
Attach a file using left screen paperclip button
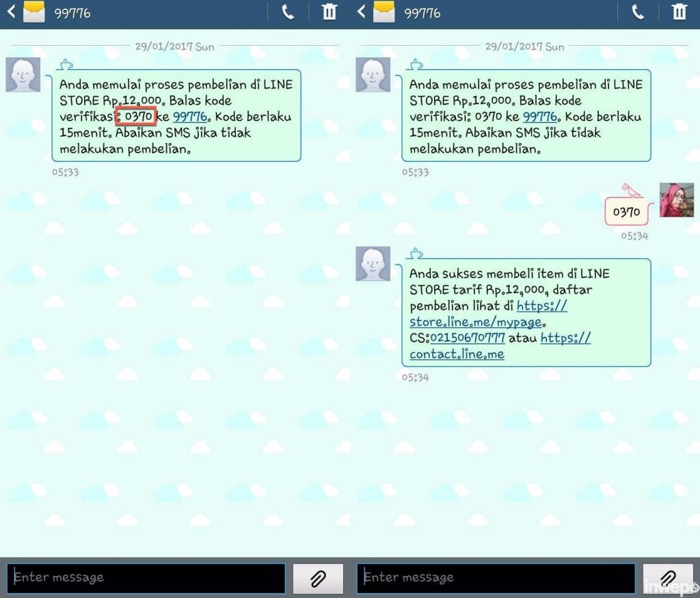pyautogui.click(x=318, y=579)
